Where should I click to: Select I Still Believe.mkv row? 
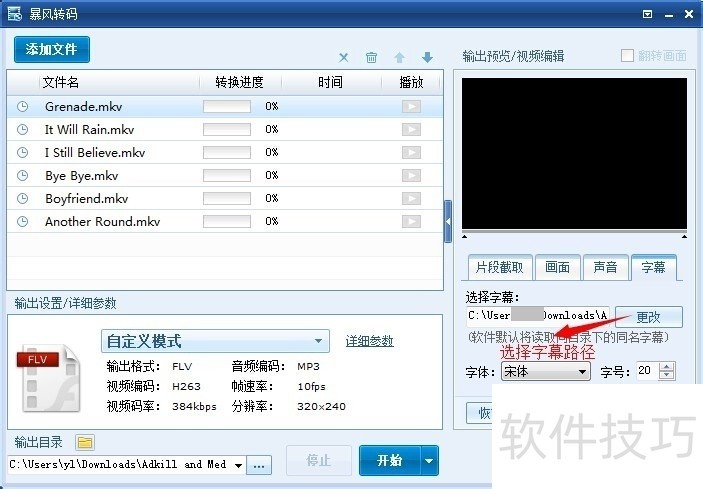225,152
